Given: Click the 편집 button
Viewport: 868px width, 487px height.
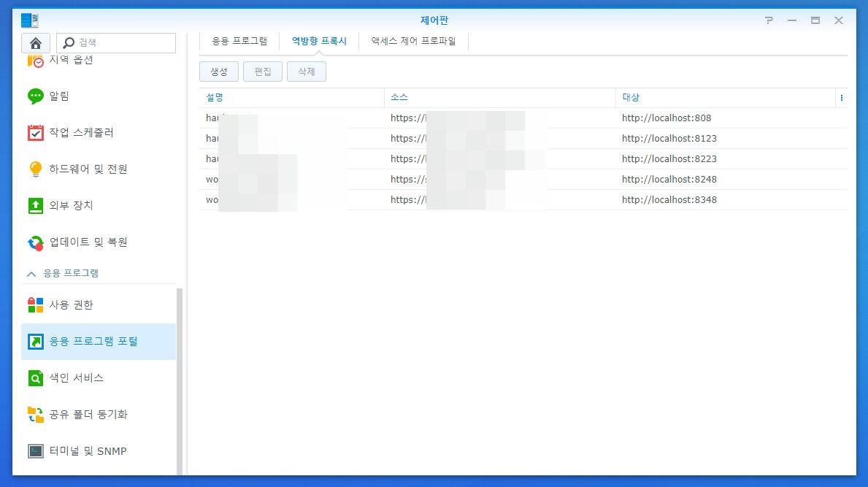Looking at the screenshot, I should [263, 72].
